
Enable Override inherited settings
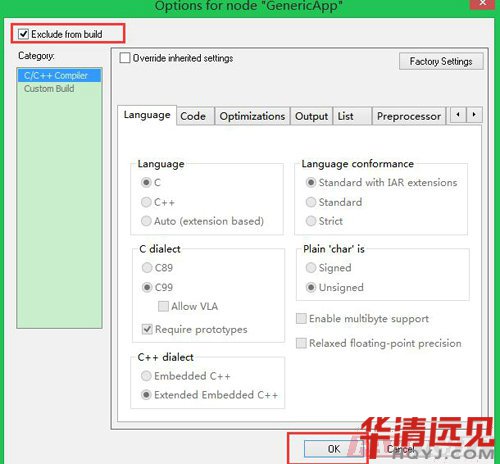pyautogui.click(x=125, y=58)
